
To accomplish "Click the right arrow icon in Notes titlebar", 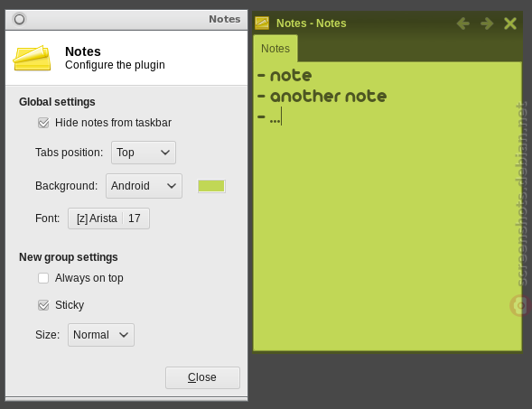I will [487, 23].
